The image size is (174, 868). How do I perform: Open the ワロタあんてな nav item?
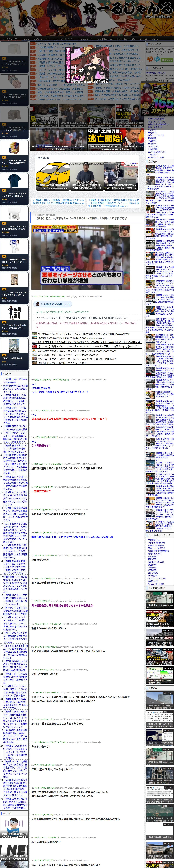85,39
